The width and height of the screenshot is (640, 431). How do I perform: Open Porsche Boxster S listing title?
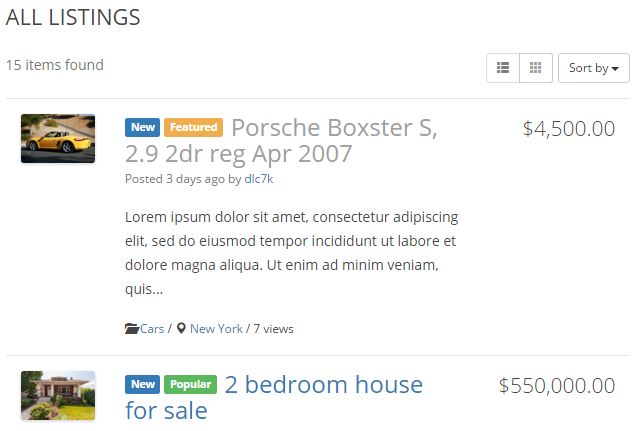281,140
